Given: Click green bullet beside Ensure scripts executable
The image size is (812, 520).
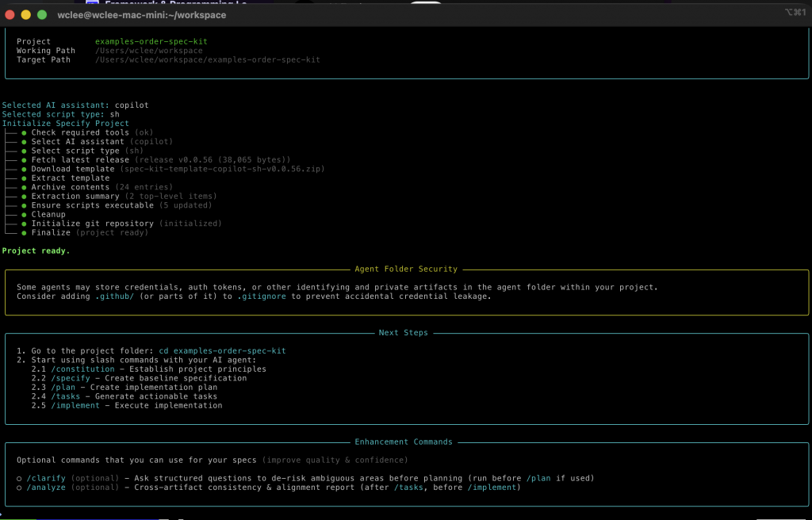Looking at the screenshot, I should 24,205.
